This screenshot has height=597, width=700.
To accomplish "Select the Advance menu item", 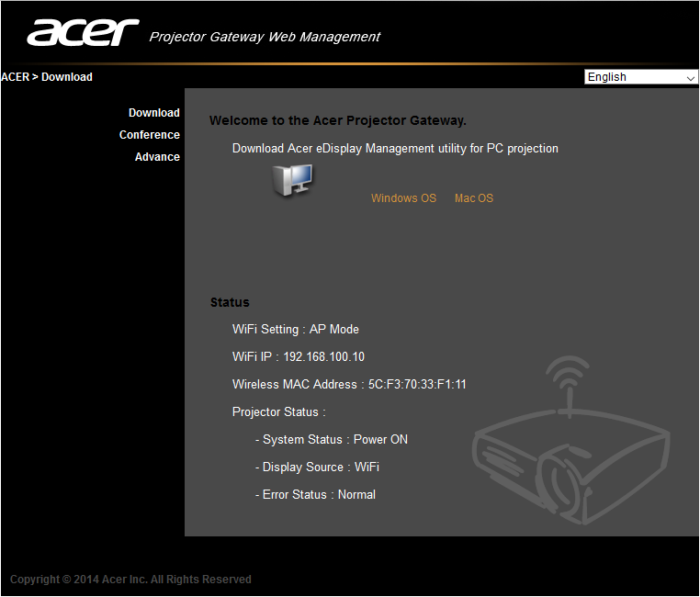I will (157, 157).
